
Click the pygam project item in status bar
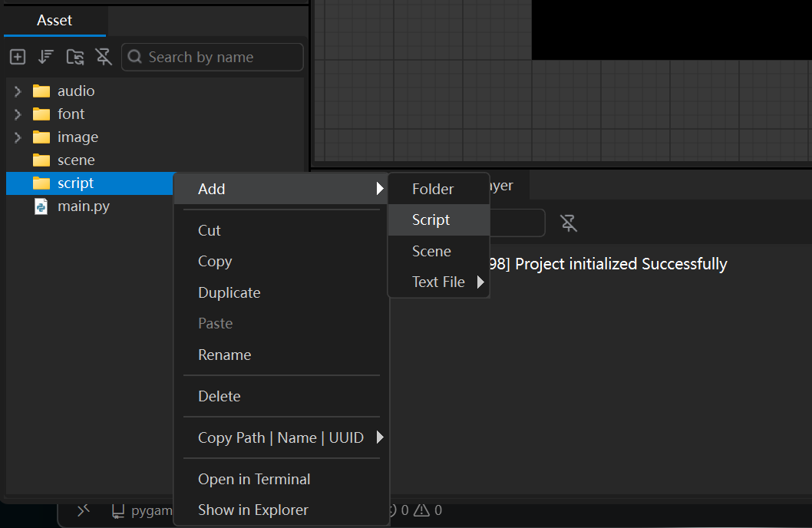tap(143, 511)
